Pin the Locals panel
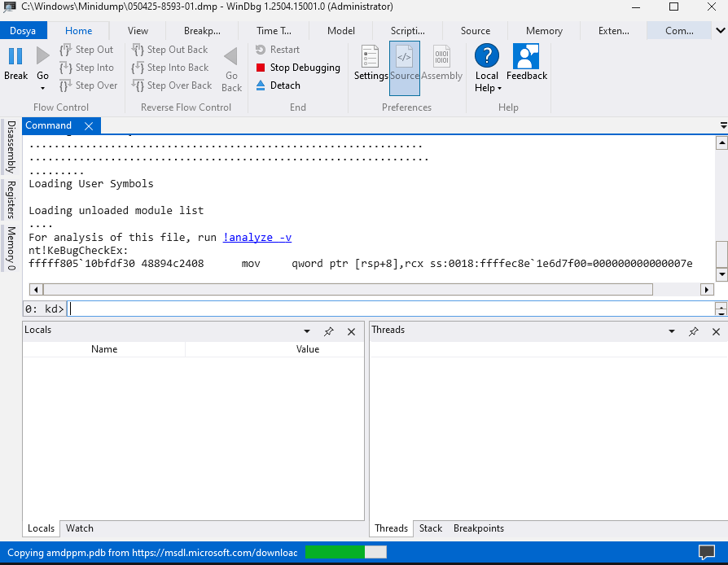This screenshot has height=565, width=728. (x=329, y=331)
